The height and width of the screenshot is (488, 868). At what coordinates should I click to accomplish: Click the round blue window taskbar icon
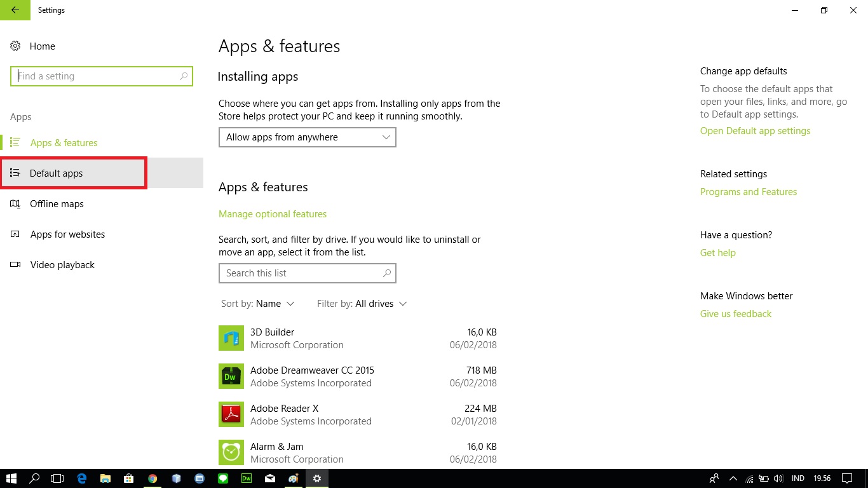pos(200,478)
